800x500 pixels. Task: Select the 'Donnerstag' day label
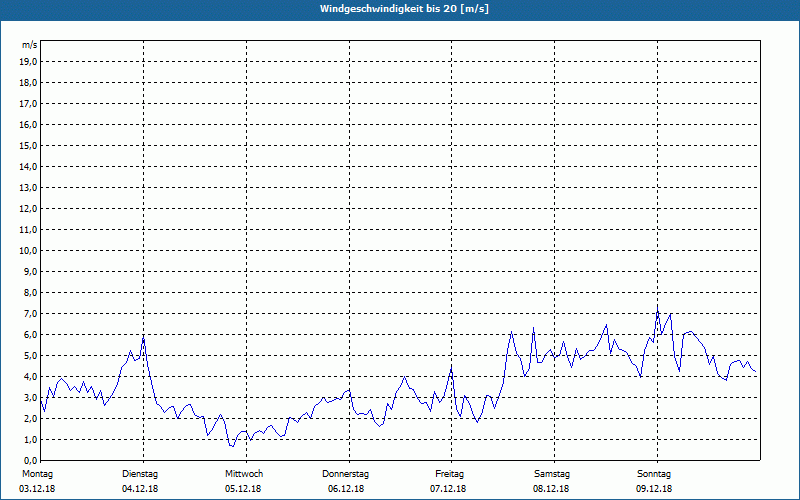(345, 474)
